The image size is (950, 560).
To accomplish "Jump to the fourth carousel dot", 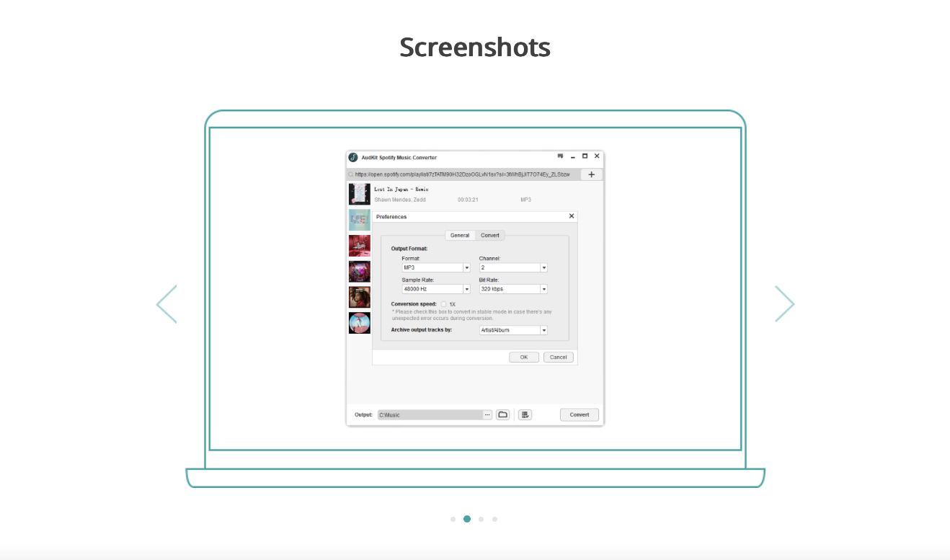I will tap(494, 519).
